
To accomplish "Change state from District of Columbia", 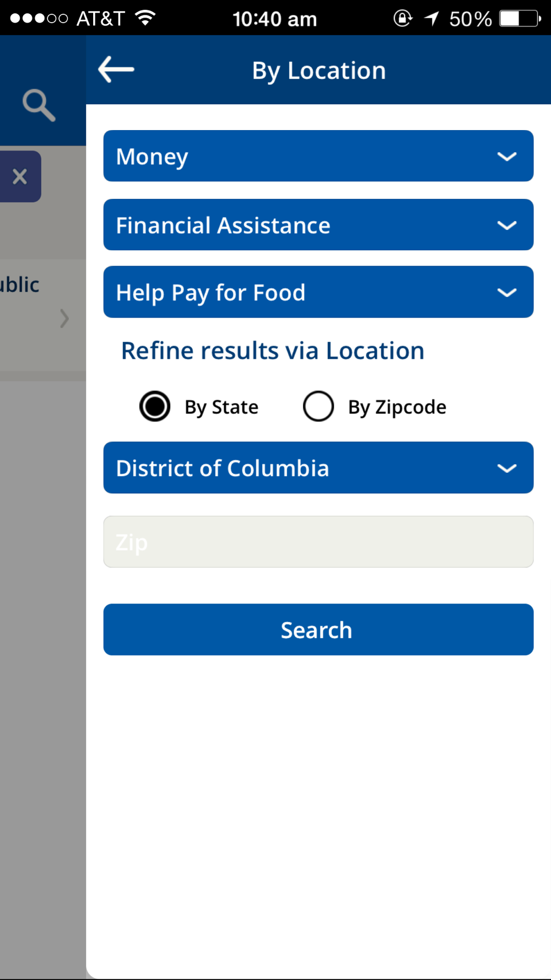I will pos(318,467).
